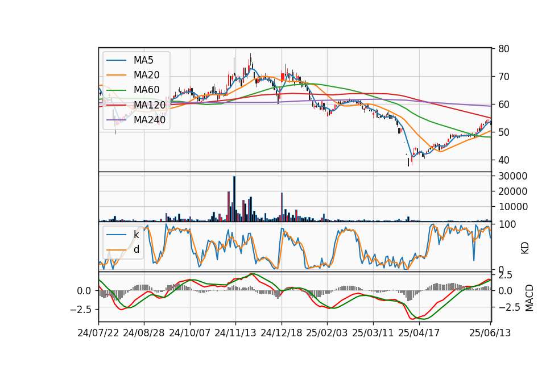Click the 24/12/18 date label
Image resolution: width=546 pixels, height=392 pixels.
coord(282,333)
